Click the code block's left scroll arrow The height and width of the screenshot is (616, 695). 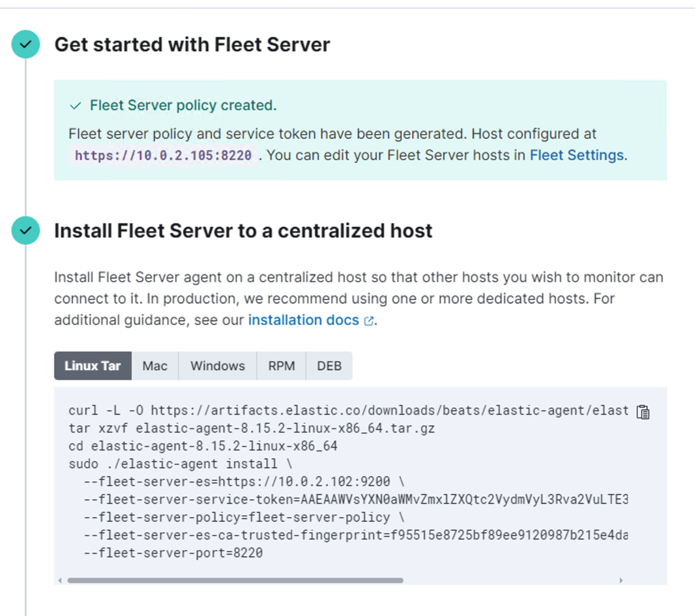tap(60, 580)
